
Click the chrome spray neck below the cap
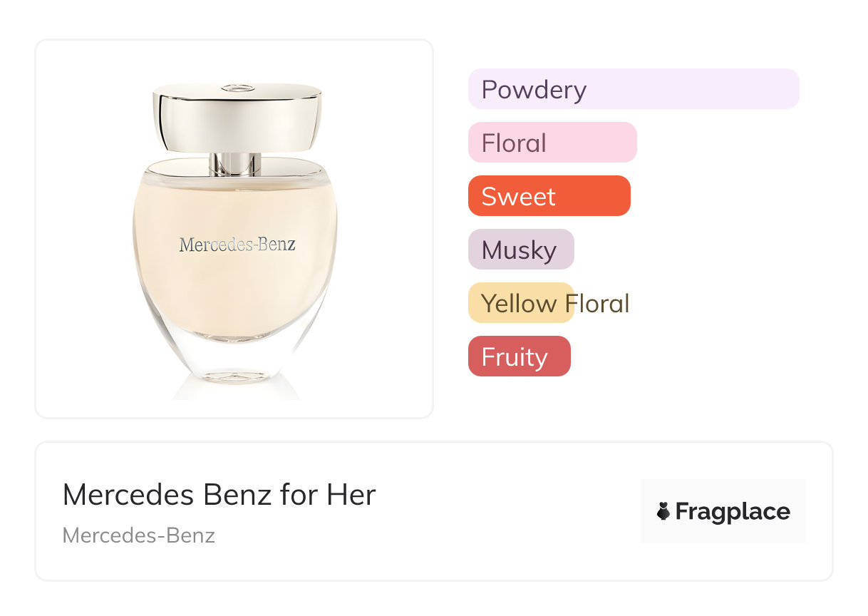[x=234, y=164]
